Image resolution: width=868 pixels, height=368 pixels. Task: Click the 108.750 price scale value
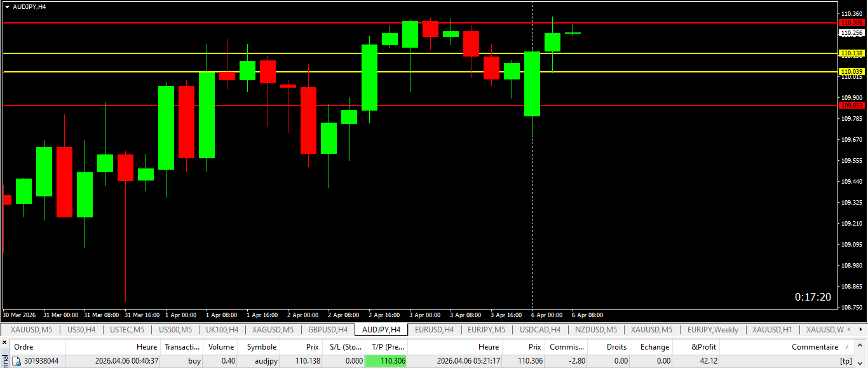(x=853, y=308)
